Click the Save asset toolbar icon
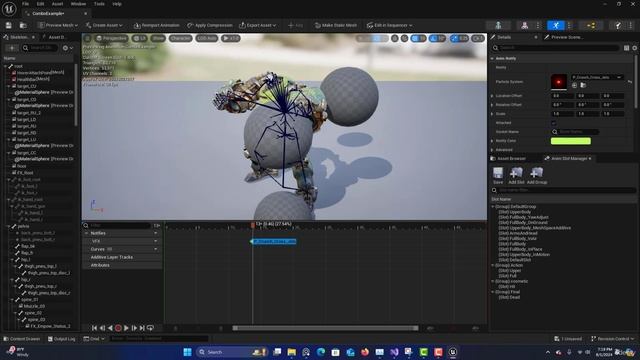Image resolution: width=640 pixels, height=360 pixels. coord(9,25)
